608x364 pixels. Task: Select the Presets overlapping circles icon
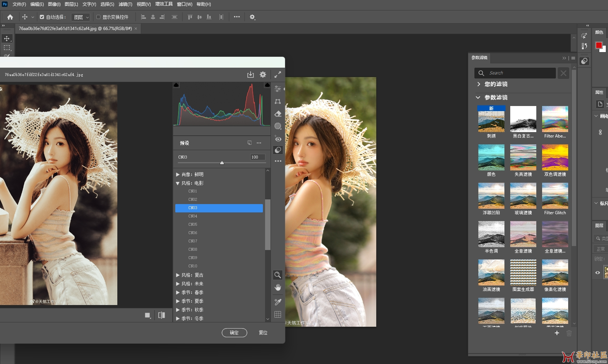278,150
